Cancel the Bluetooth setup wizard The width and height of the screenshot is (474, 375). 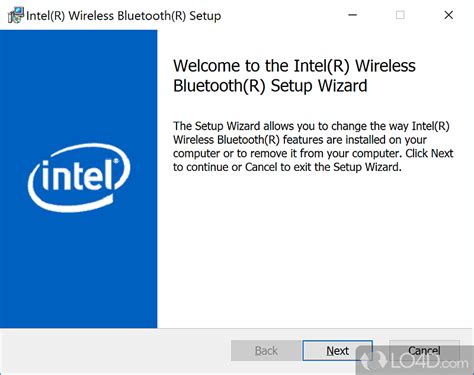click(x=424, y=350)
